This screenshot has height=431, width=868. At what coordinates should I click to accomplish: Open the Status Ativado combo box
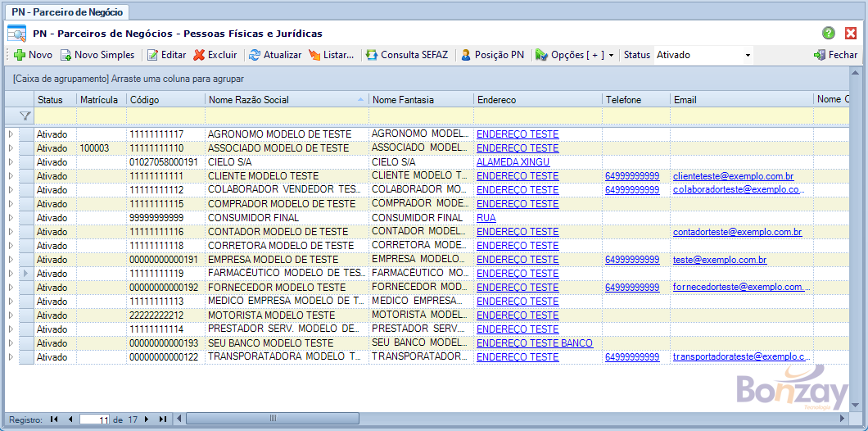748,55
